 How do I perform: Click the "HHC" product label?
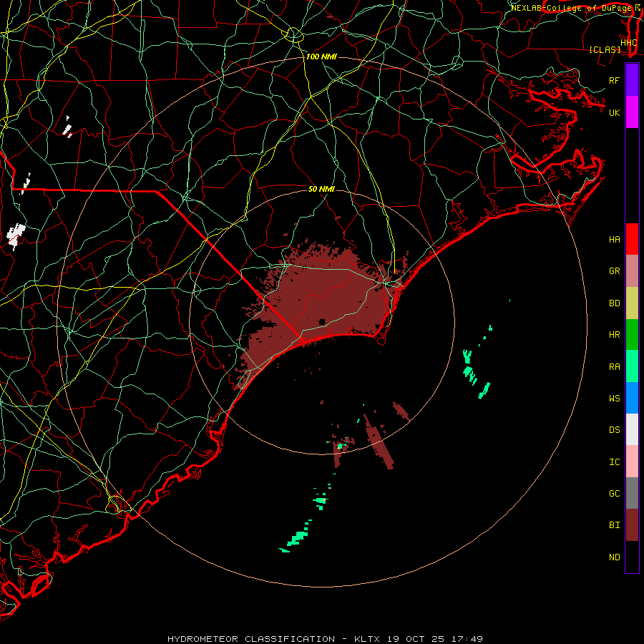(x=629, y=43)
